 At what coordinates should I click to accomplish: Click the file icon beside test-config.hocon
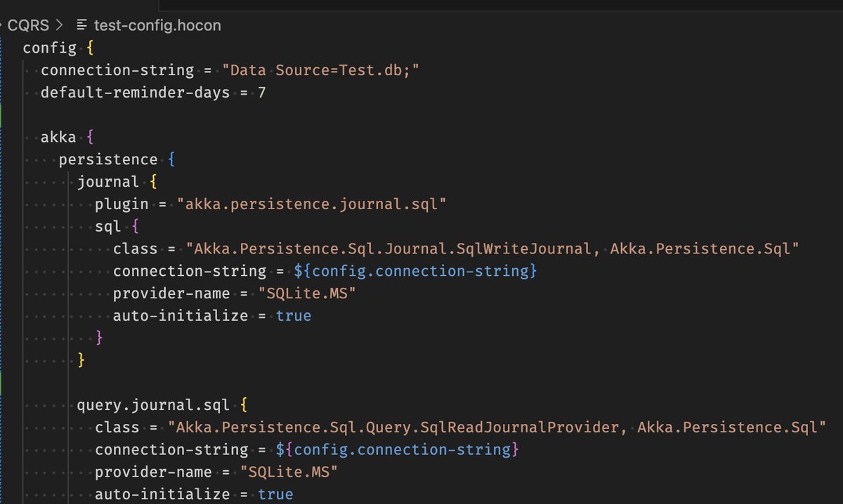click(x=82, y=26)
